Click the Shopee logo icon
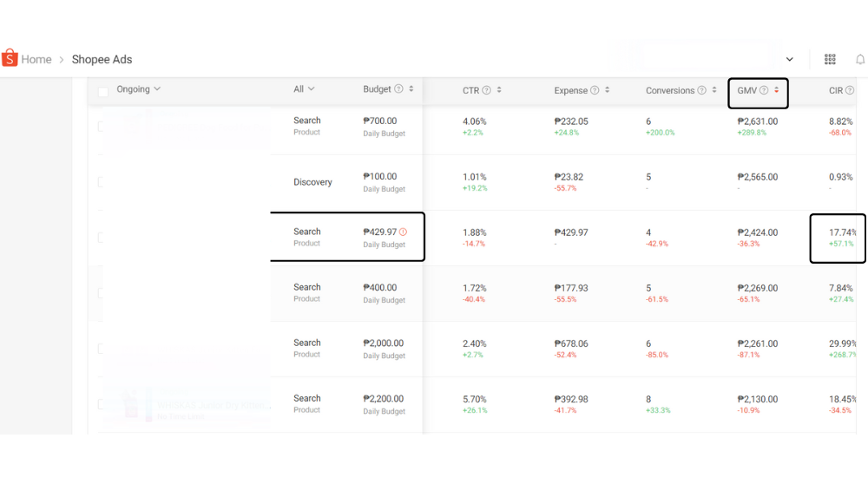This screenshot has width=868, height=477. pos(10,58)
